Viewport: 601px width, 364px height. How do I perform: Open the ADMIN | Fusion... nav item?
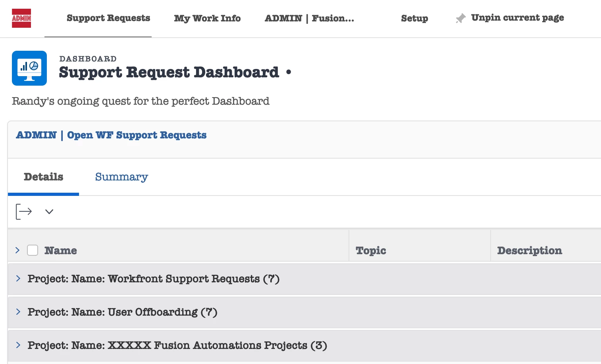point(309,18)
